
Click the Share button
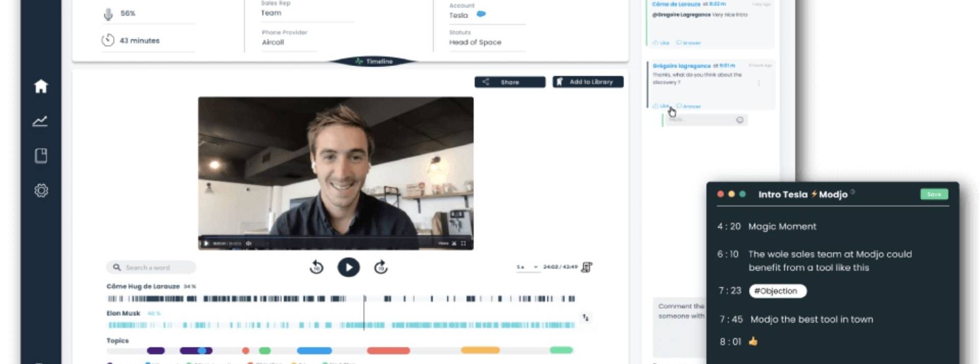pyautogui.click(x=509, y=82)
